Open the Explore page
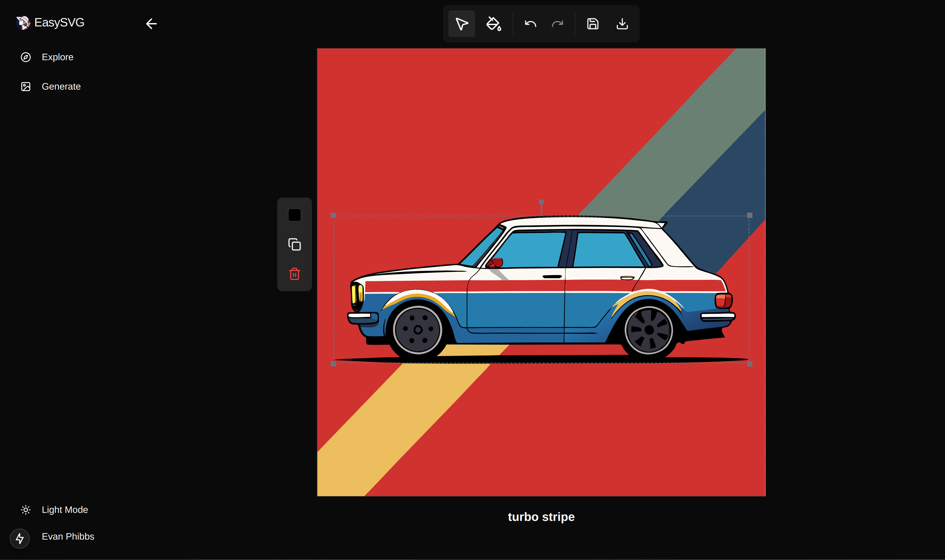Screen dimensions: 945x560 58,57
